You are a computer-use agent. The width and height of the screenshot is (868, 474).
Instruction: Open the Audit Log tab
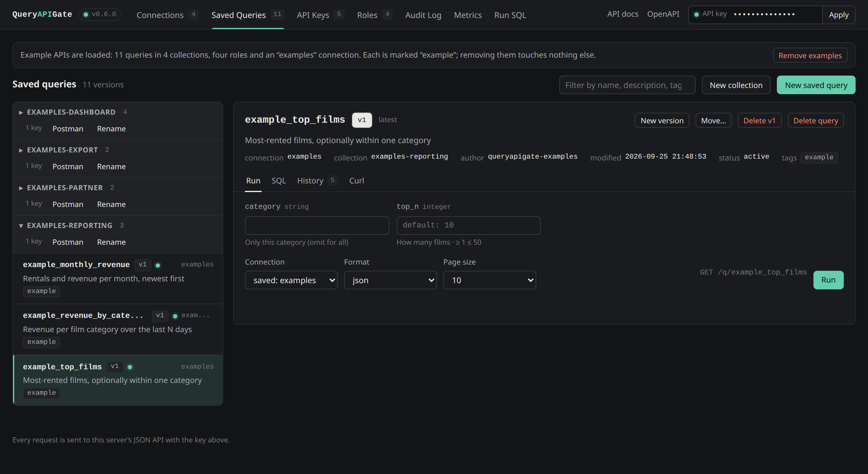coord(423,15)
